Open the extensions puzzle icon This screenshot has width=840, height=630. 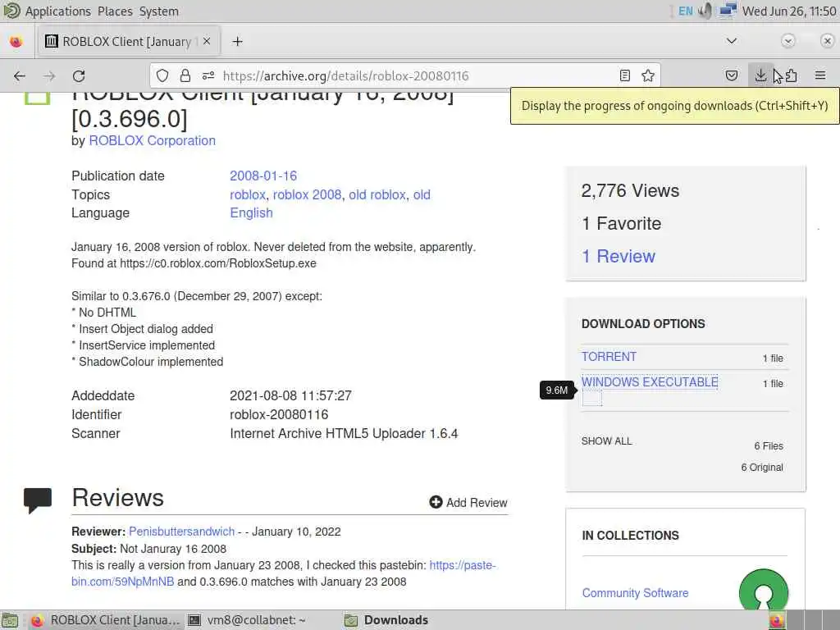click(792, 75)
